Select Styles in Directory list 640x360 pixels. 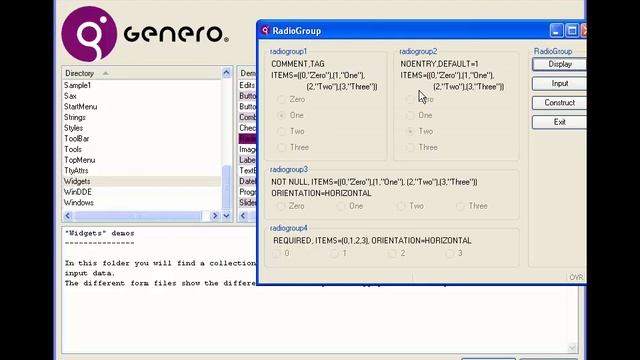click(141, 128)
